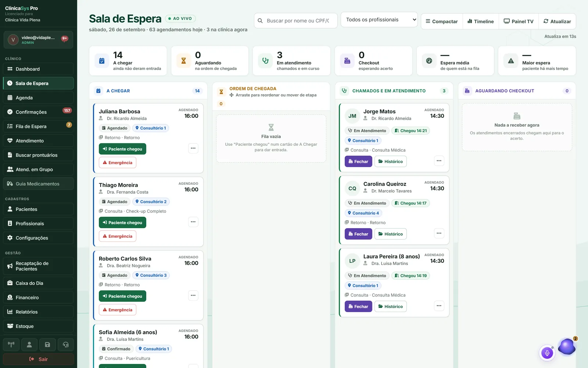Click the LP avatar on Laura Pereira card
588x368 pixels.
click(352, 261)
